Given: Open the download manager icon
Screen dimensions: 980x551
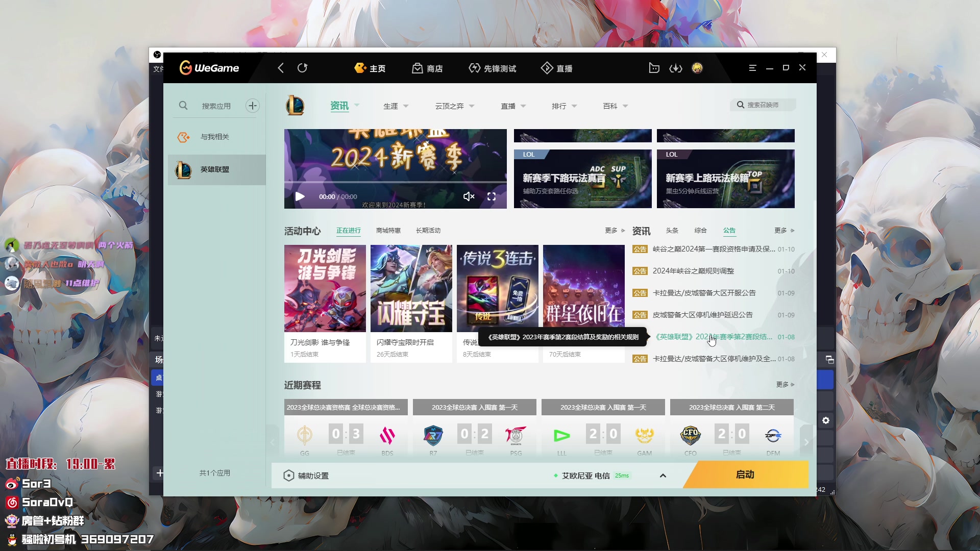Looking at the screenshot, I should pyautogui.click(x=676, y=68).
